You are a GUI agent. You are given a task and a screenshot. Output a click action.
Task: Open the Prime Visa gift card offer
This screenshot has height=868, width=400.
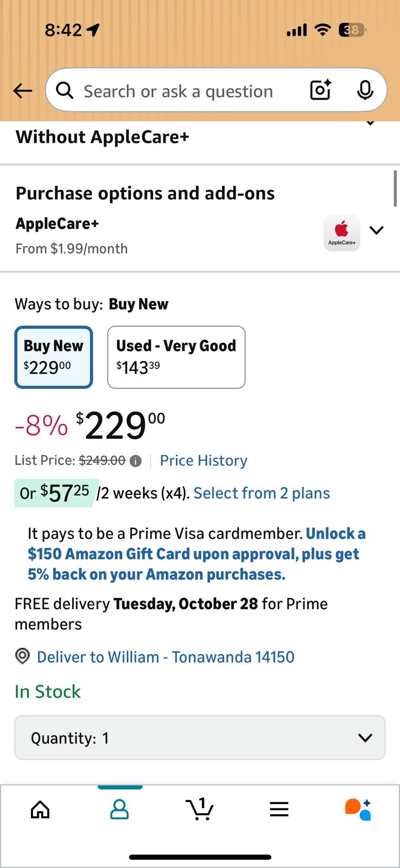pyautogui.click(x=195, y=554)
